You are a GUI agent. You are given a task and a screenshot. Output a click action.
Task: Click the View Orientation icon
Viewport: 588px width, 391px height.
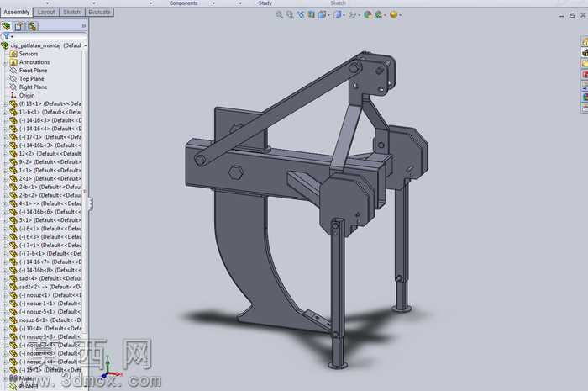click(322, 14)
